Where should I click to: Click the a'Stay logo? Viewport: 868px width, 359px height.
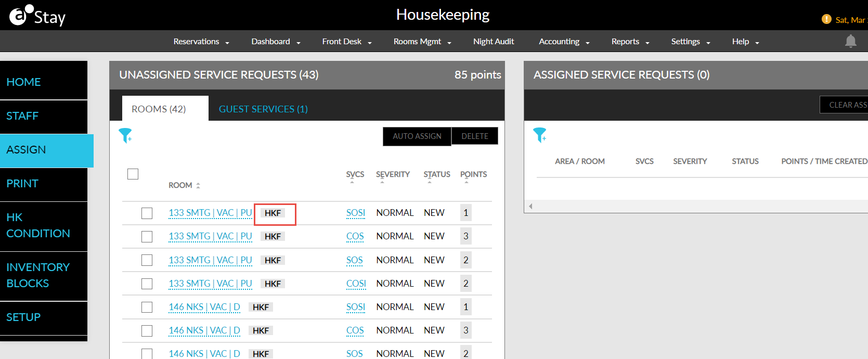click(x=37, y=16)
